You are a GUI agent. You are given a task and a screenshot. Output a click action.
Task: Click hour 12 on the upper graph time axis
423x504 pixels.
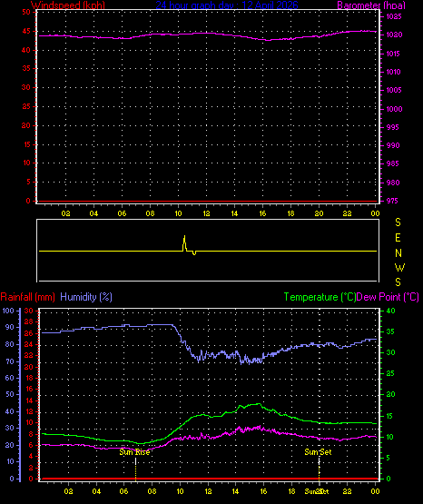click(206, 213)
